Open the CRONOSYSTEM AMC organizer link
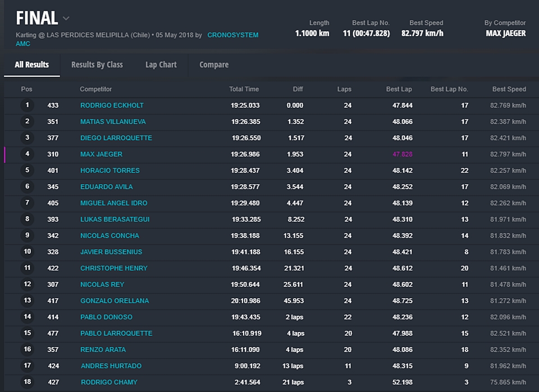539x392 pixels. [x=232, y=35]
